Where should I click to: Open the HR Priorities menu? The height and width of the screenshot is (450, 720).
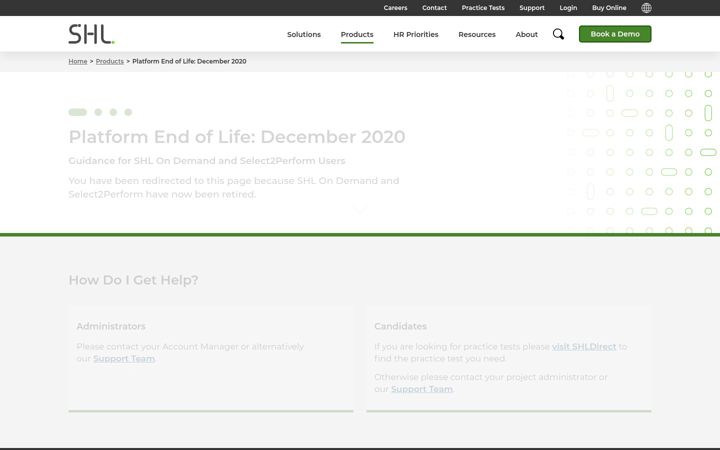(x=416, y=34)
